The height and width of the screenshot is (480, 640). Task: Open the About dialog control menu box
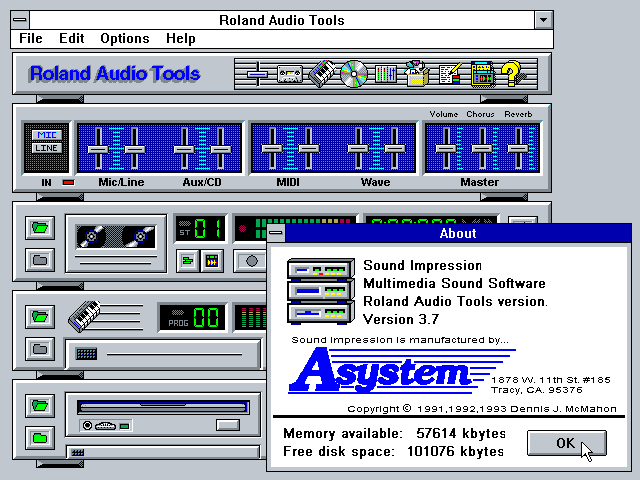276,233
